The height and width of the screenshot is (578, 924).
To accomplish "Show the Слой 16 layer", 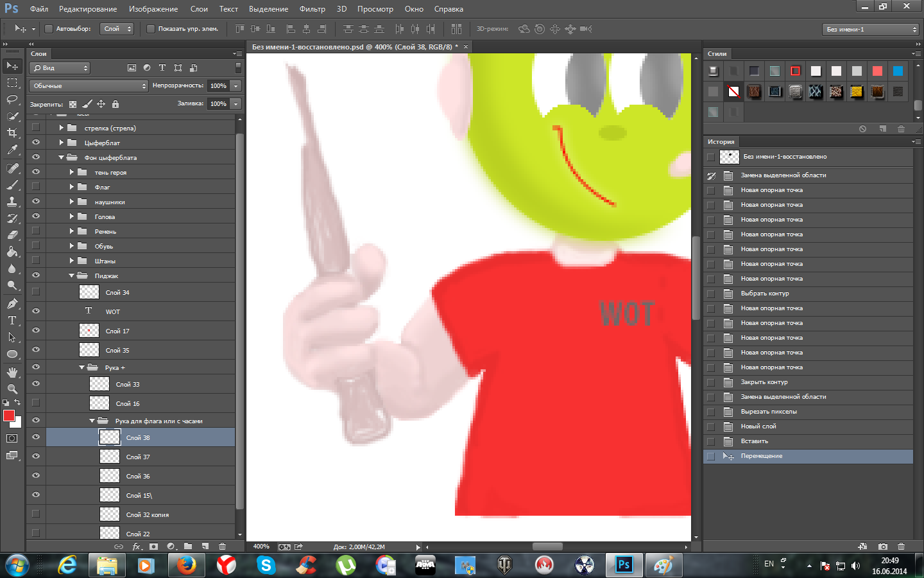I will [x=36, y=403].
